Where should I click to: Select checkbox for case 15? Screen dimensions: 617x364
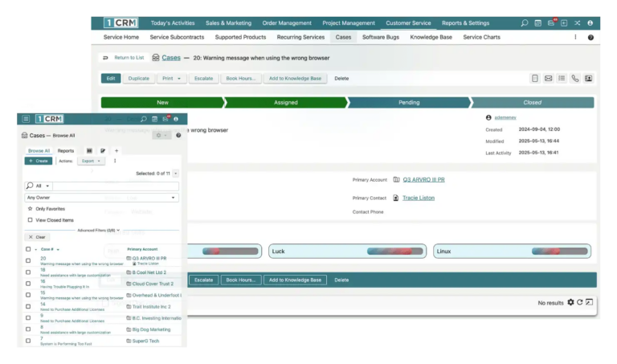28,295
